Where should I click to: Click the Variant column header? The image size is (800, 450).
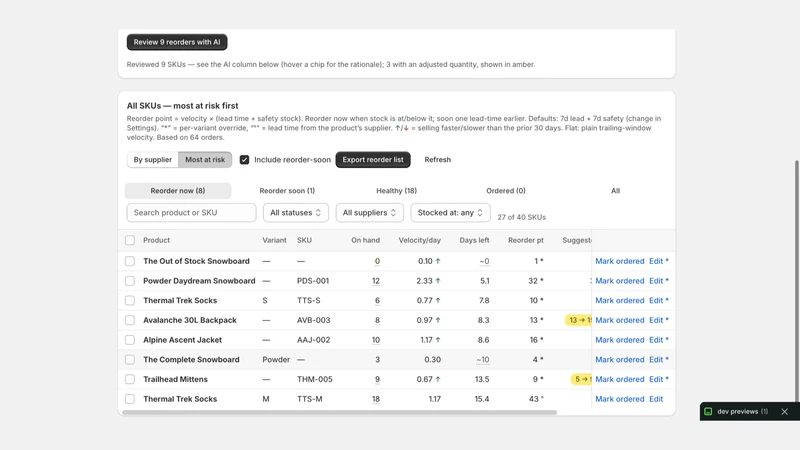(274, 240)
